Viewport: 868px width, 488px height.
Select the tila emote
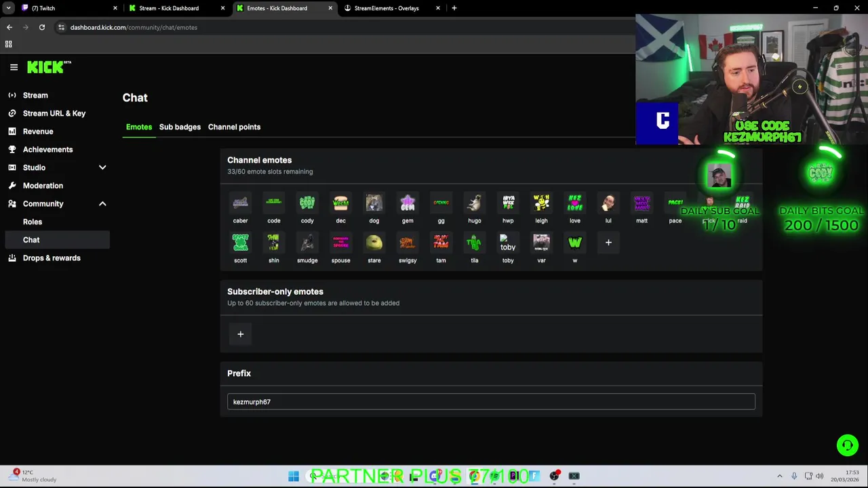pos(475,243)
